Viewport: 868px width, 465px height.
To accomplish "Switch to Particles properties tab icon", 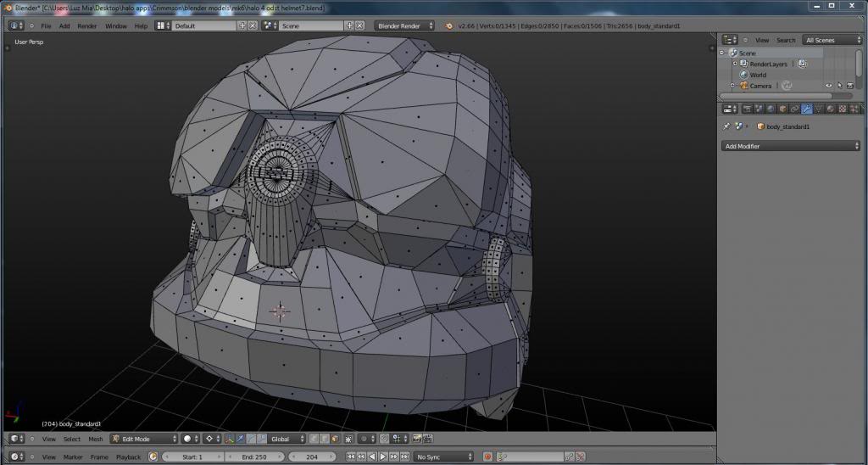I will (x=854, y=109).
